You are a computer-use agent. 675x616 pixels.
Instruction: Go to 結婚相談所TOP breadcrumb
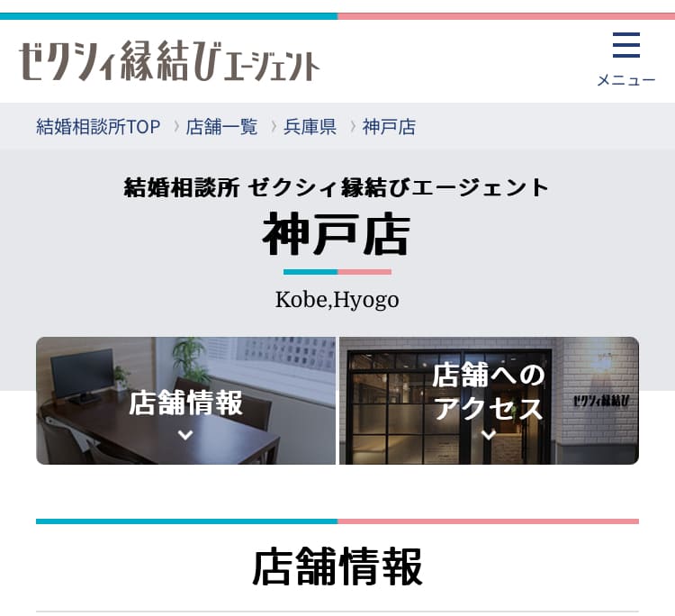point(98,127)
